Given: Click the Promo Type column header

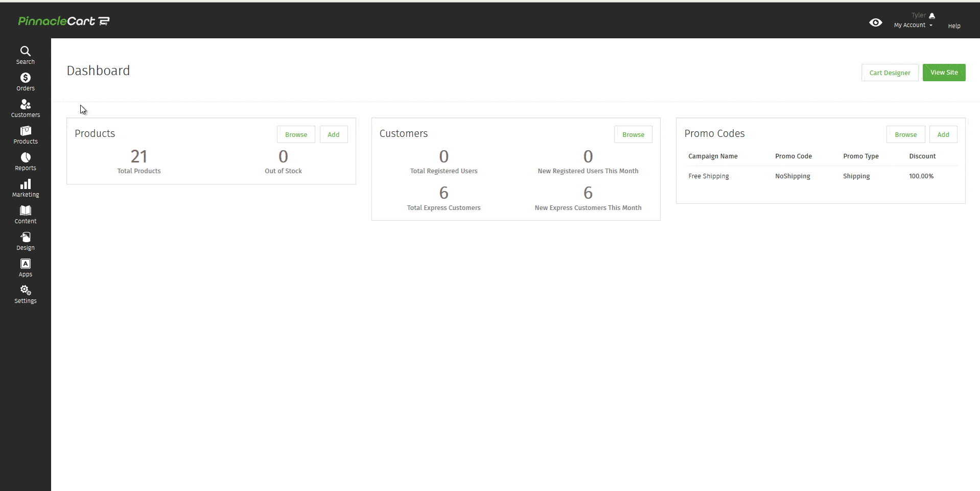Looking at the screenshot, I should coord(861,156).
